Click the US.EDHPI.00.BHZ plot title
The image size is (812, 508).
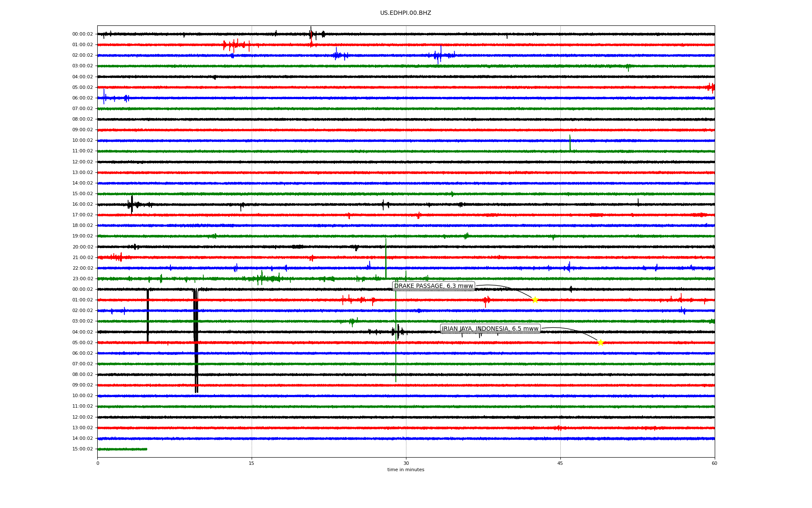coord(406,13)
